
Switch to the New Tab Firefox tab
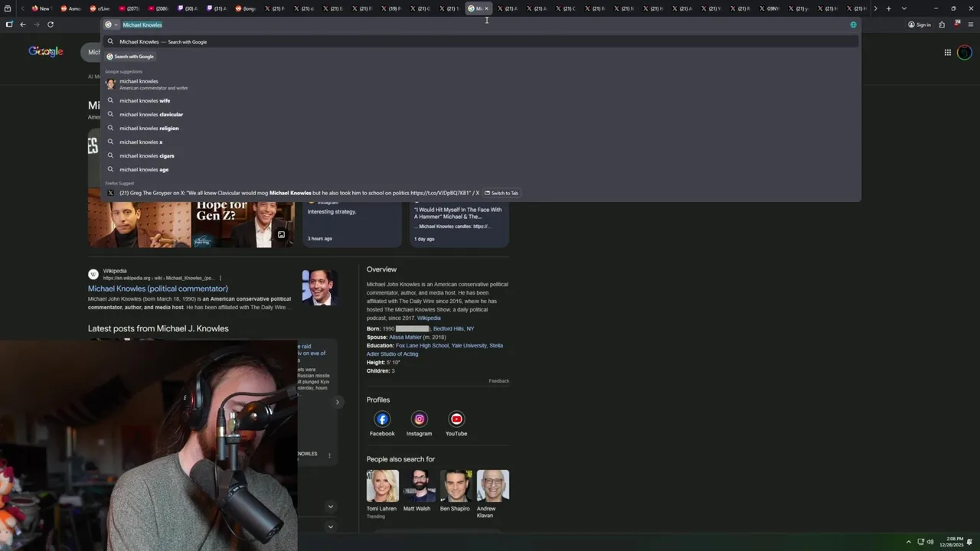(41, 8)
